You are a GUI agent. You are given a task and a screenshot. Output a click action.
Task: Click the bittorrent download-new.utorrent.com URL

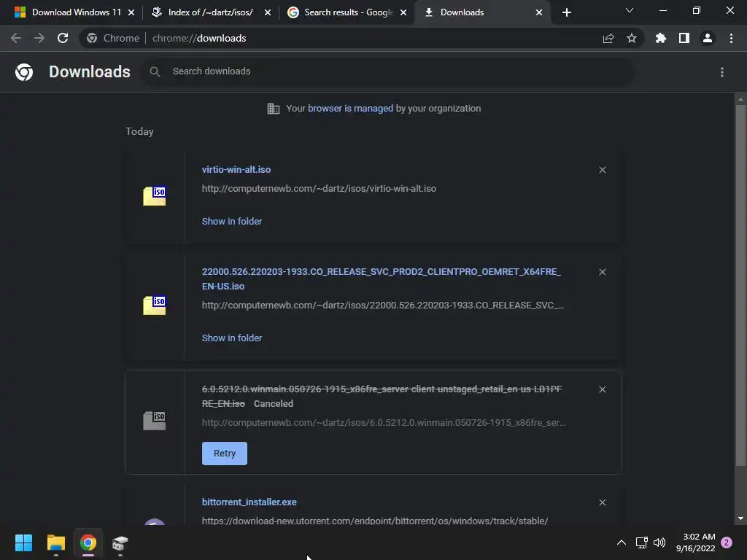[x=375, y=521]
